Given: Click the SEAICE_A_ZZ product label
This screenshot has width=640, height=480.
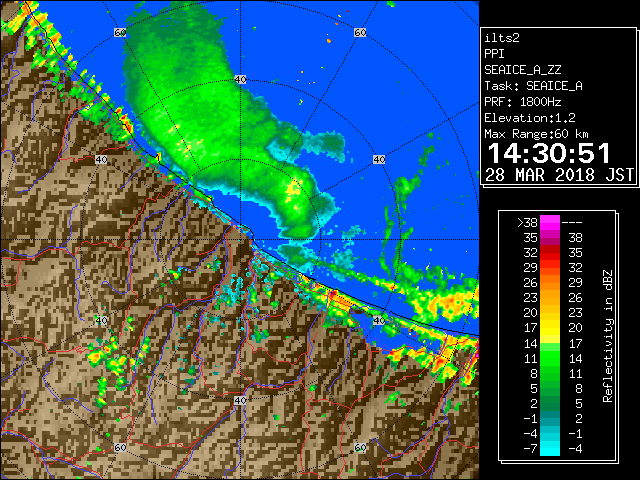Looking at the screenshot, I should pyautogui.click(x=523, y=70).
